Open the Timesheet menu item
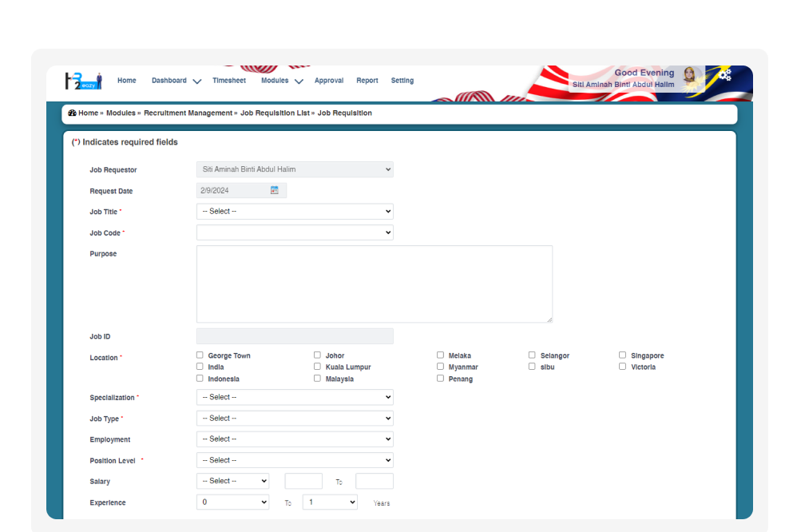The height and width of the screenshot is (532, 785). click(229, 81)
